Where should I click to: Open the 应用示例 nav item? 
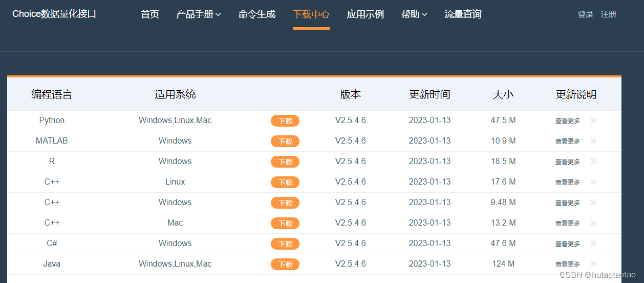point(366,14)
